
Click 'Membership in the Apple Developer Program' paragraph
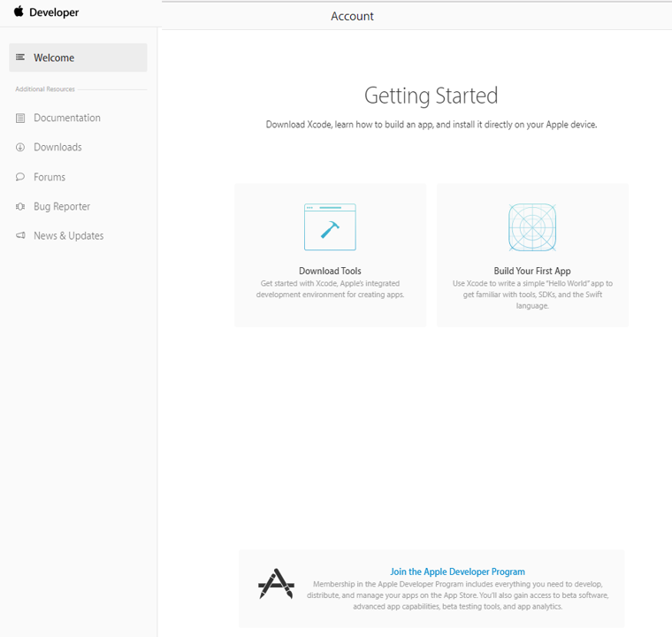(x=457, y=595)
